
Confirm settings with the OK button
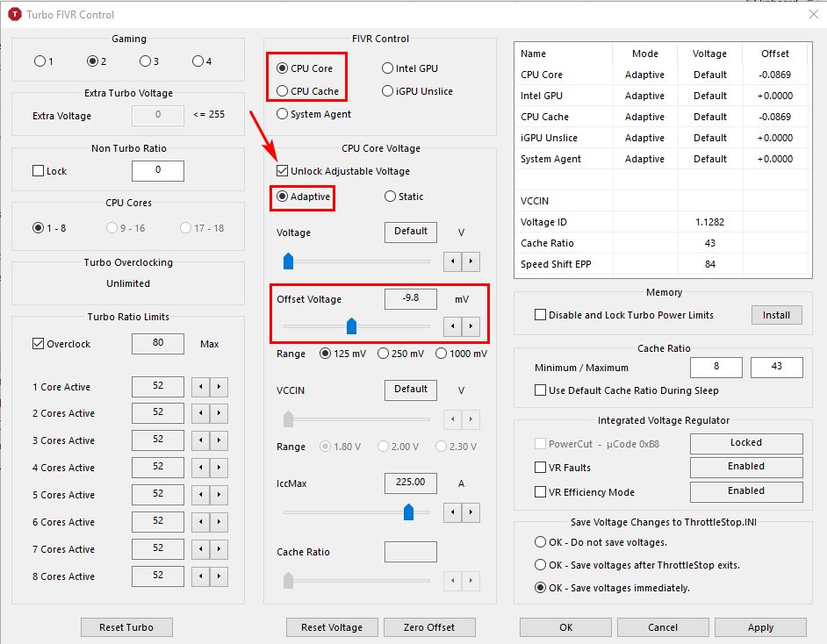(565, 627)
